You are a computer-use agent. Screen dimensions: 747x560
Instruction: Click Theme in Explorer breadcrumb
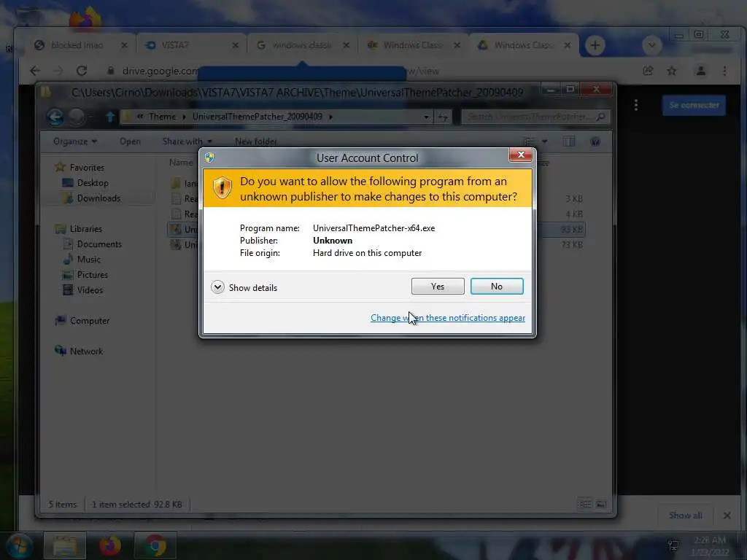[x=162, y=117]
